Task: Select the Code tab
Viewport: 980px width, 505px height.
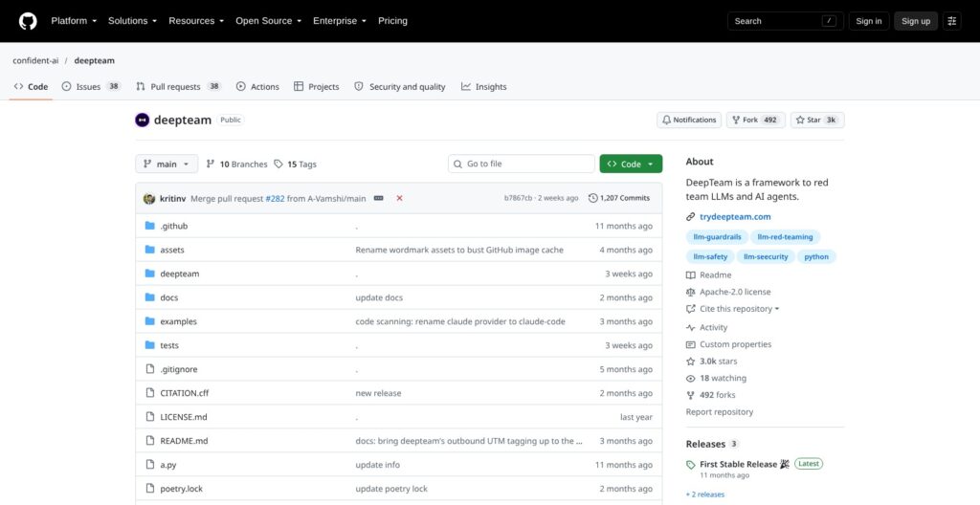Action: coord(31,87)
